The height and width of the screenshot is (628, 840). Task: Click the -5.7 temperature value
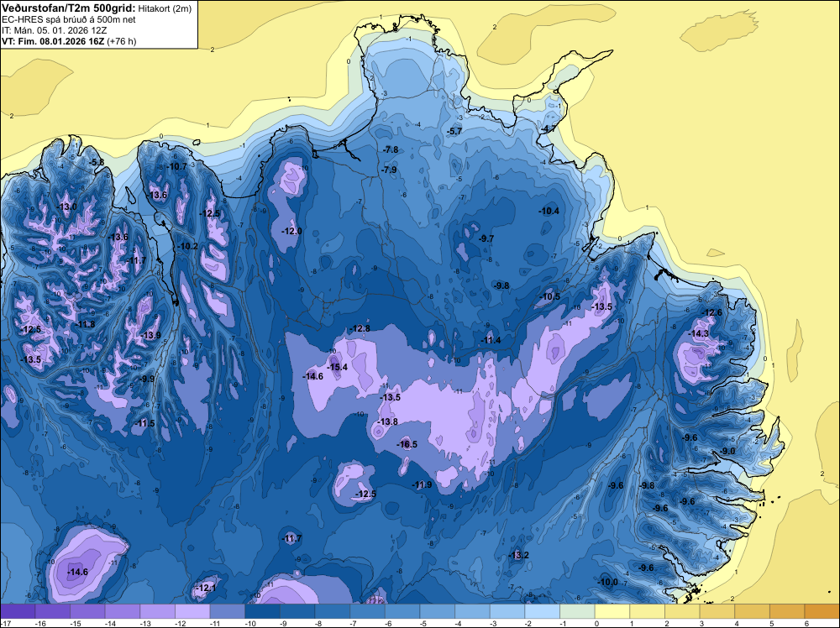[454, 131]
